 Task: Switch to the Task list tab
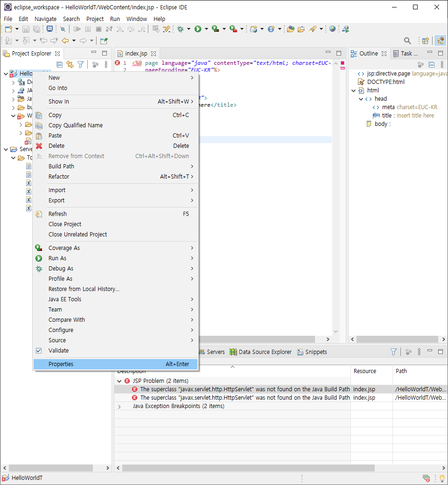pos(406,54)
